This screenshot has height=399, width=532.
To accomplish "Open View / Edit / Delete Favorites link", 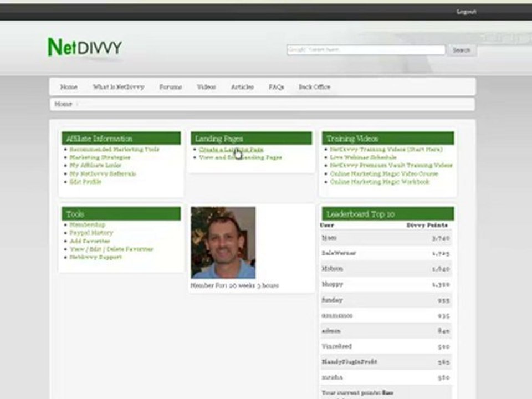I will (x=111, y=249).
